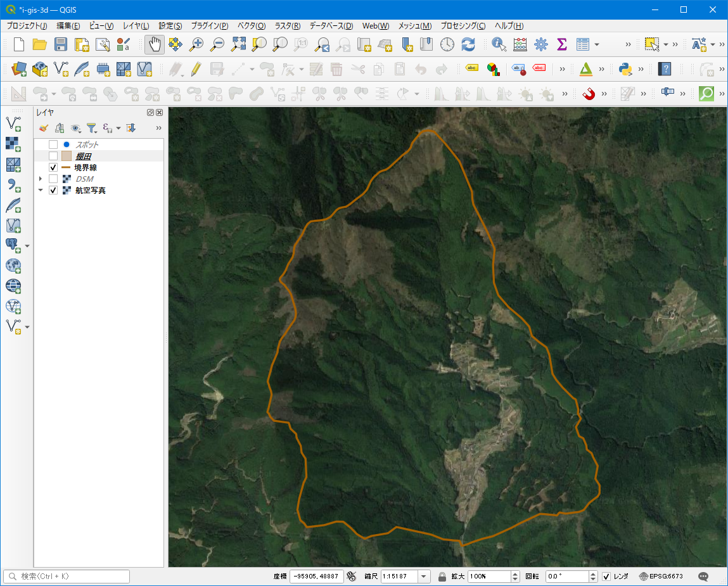Open the Processing toolbox gear icon

[541, 44]
